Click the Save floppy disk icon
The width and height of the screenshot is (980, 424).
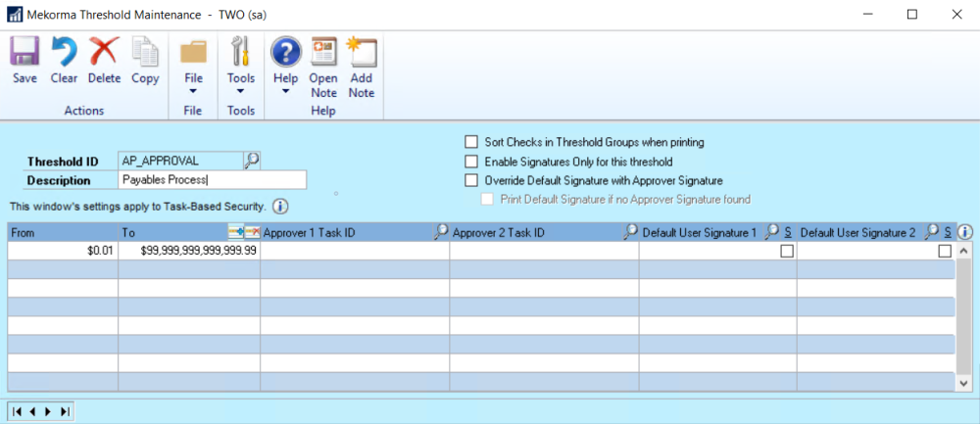(x=24, y=51)
